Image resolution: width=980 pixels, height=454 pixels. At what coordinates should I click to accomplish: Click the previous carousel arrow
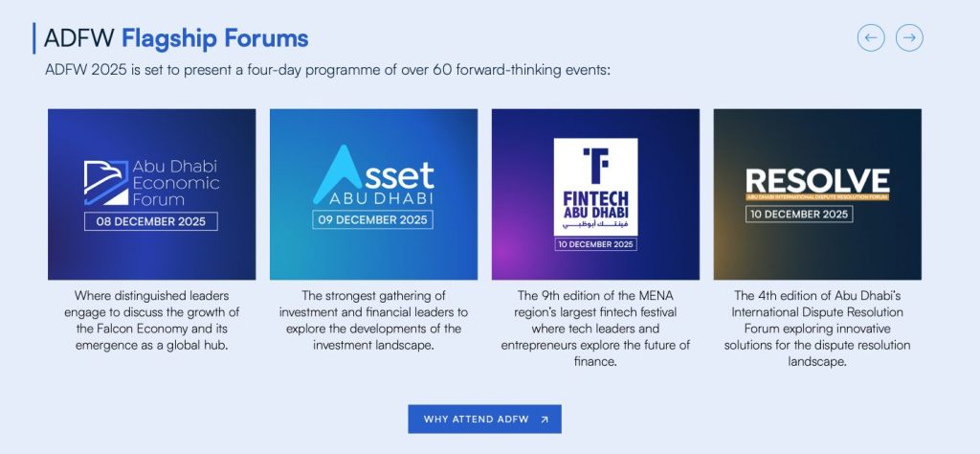click(x=871, y=37)
